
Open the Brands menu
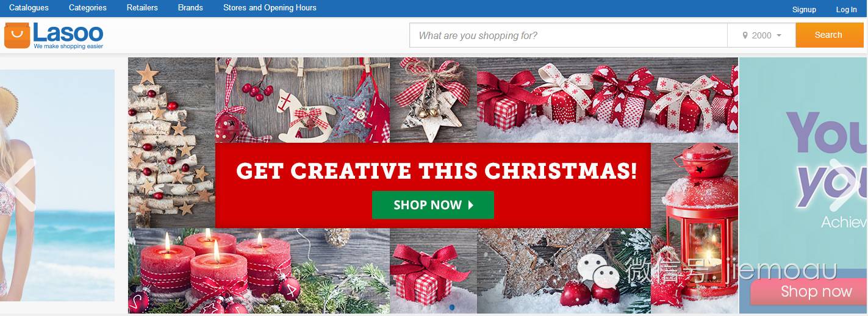click(190, 8)
